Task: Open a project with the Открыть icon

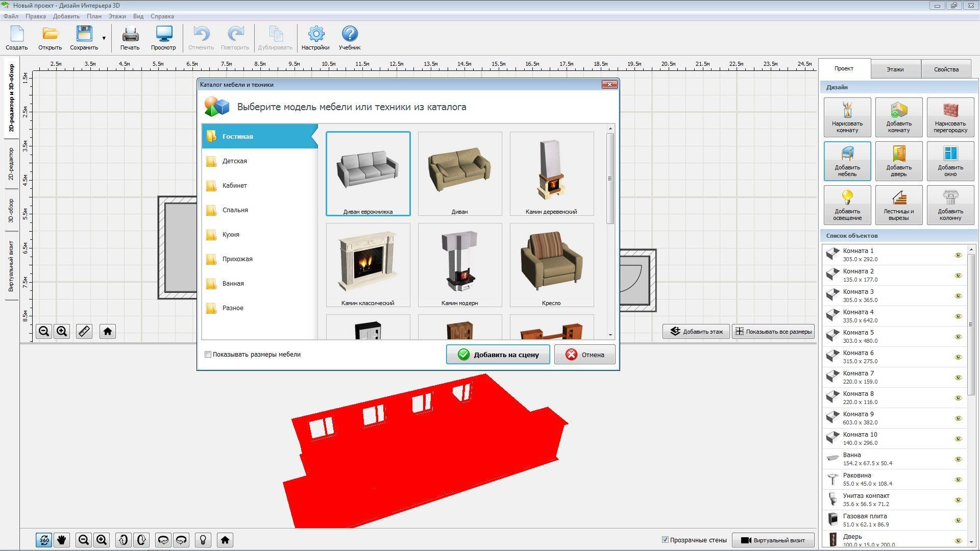Action: point(50,38)
